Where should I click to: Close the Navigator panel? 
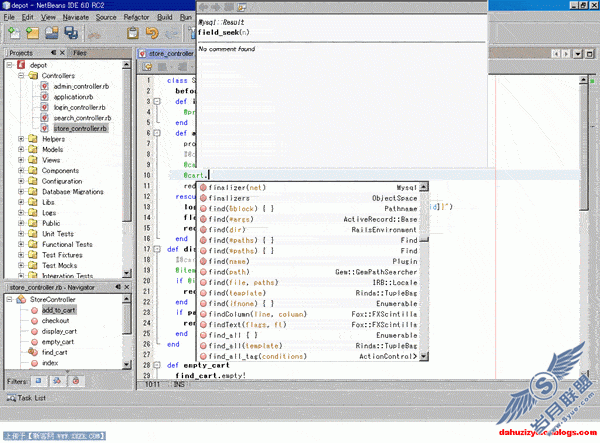pyautogui.click(x=127, y=287)
